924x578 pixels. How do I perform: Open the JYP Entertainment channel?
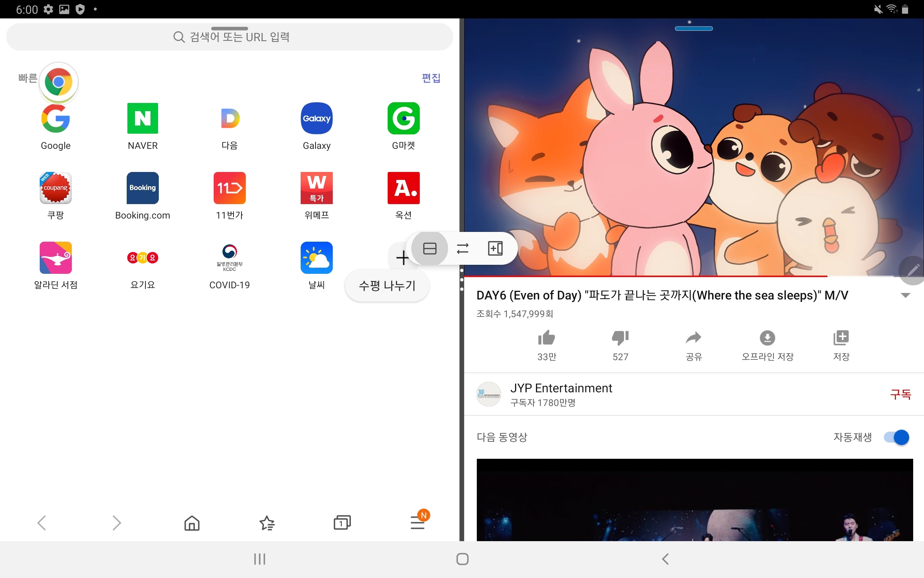tap(561, 388)
